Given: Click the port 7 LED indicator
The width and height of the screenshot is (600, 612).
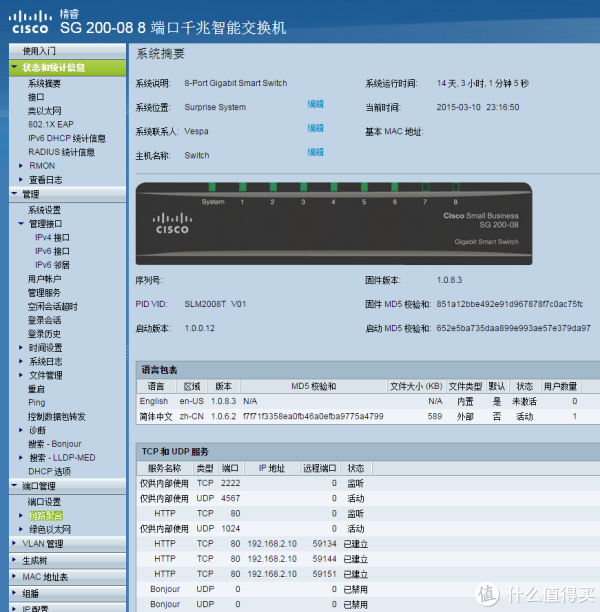Looking at the screenshot, I should tap(426, 188).
